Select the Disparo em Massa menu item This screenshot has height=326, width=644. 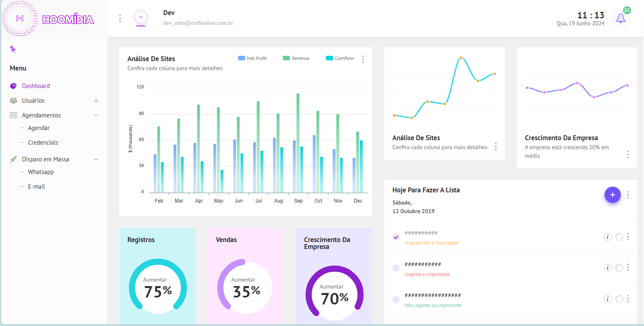coord(46,159)
